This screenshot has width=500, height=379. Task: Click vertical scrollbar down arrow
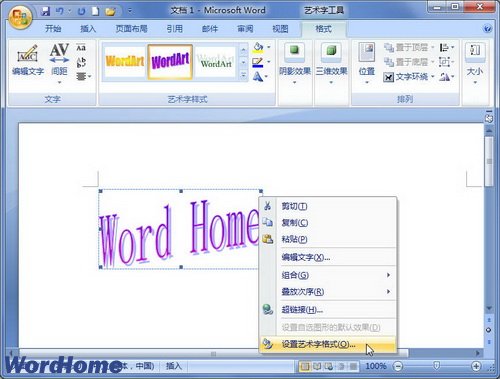pos(489,308)
